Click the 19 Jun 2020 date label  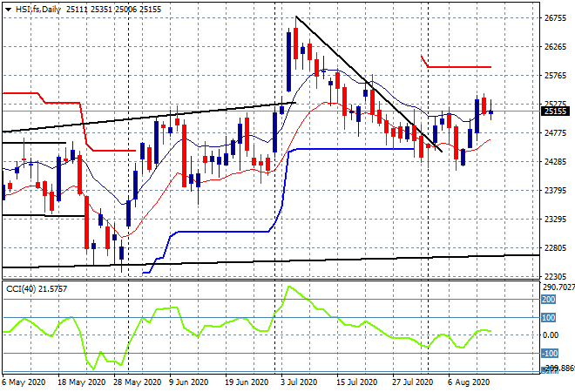tap(247, 382)
